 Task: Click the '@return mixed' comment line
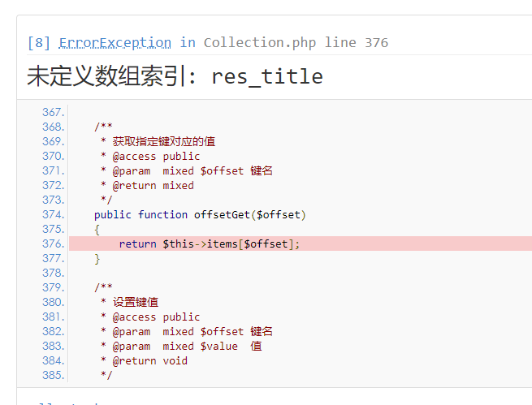153,185
